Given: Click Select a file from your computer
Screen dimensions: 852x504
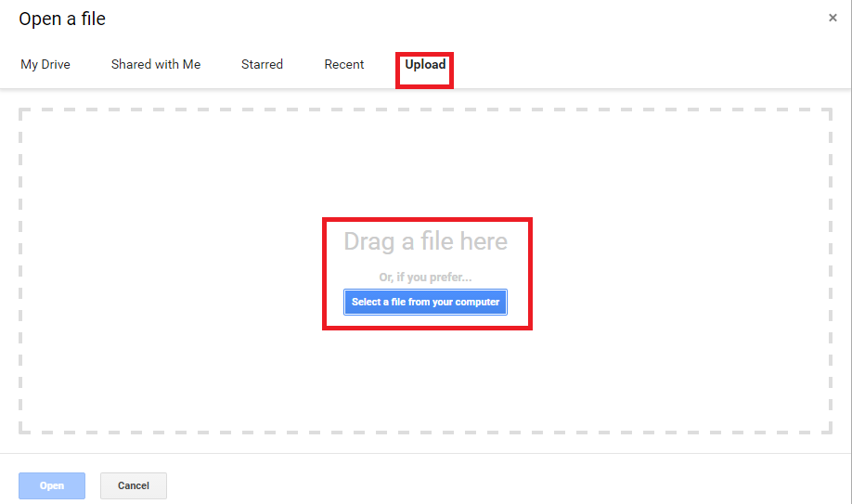Looking at the screenshot, I should (425, 302).
